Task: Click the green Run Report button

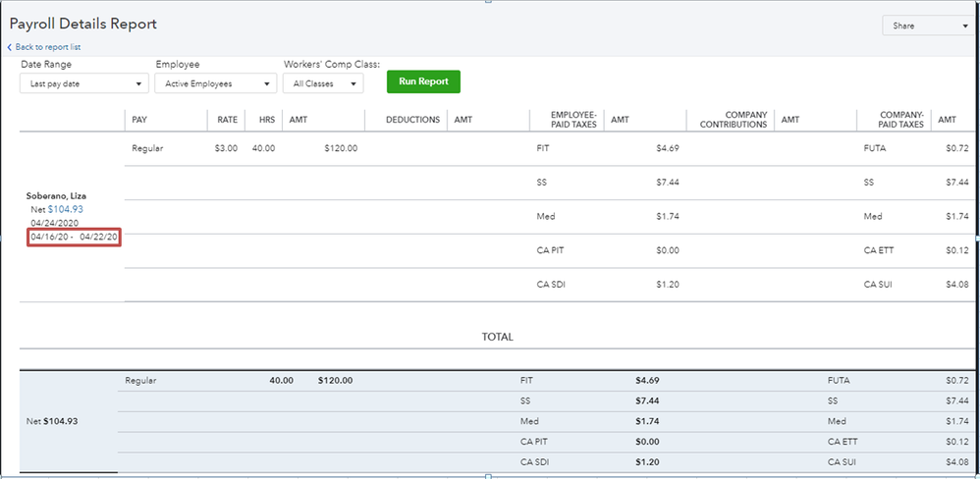Action: [423, 81]
